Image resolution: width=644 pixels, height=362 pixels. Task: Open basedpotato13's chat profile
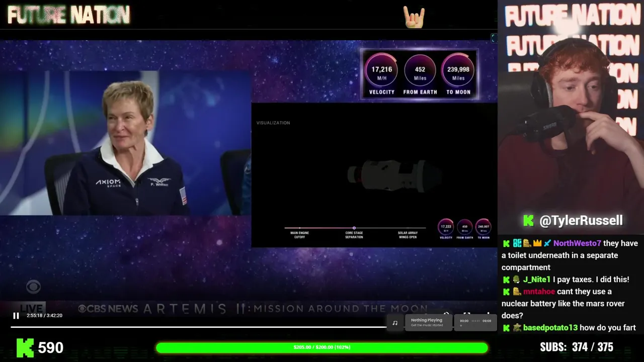click(x=550, y=328)
